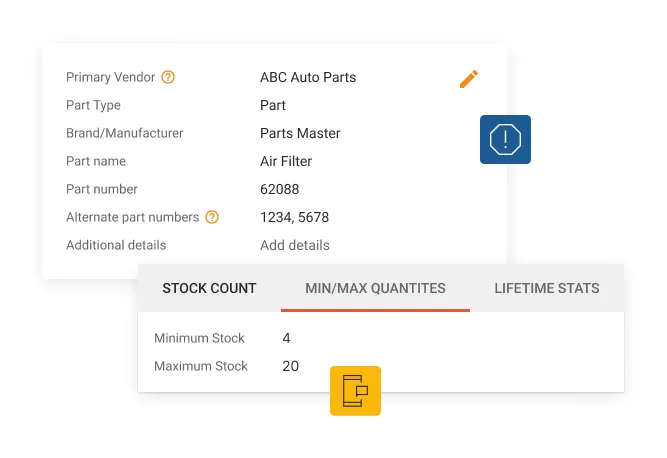Click the Maximum Stock value 20
Image resolution: width=667 pixels, height=458 pixels.
click(x=291, y=366)
